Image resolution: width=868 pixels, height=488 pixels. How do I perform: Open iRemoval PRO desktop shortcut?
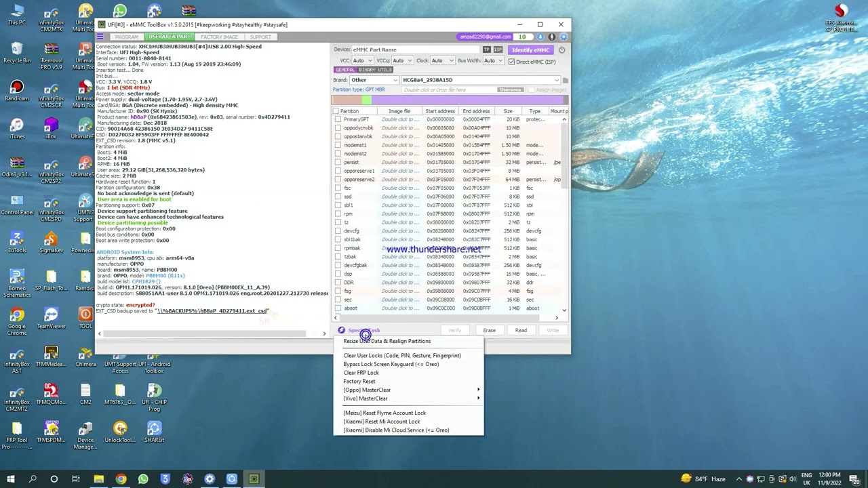[x=51, y=56]
